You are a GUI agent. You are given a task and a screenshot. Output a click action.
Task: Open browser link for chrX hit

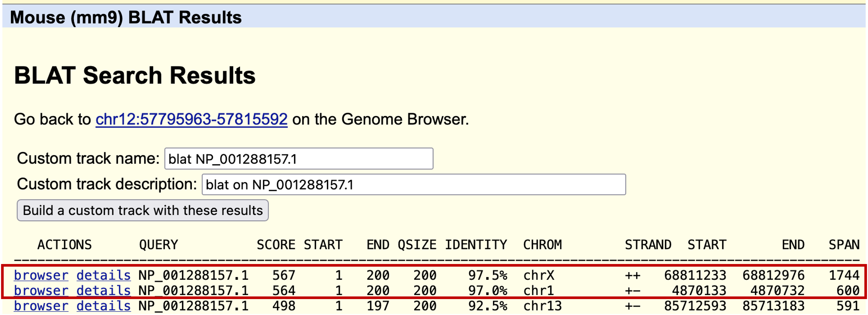tap(41, 275)
